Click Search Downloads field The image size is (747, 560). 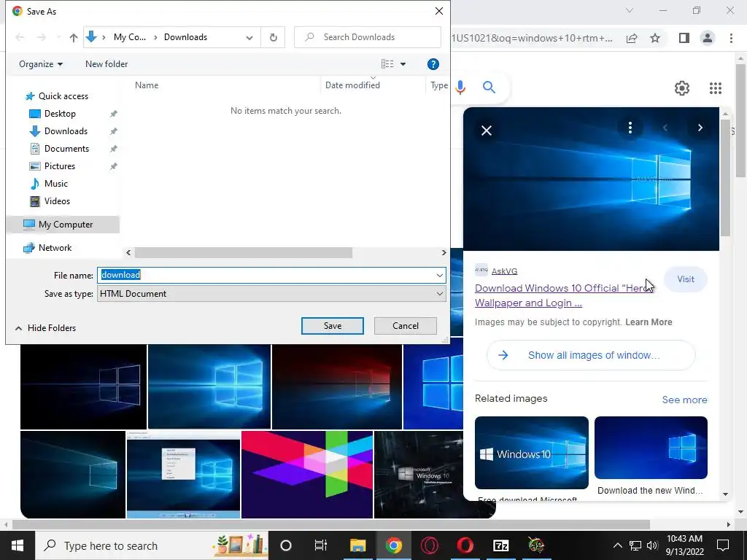(368, 37)
